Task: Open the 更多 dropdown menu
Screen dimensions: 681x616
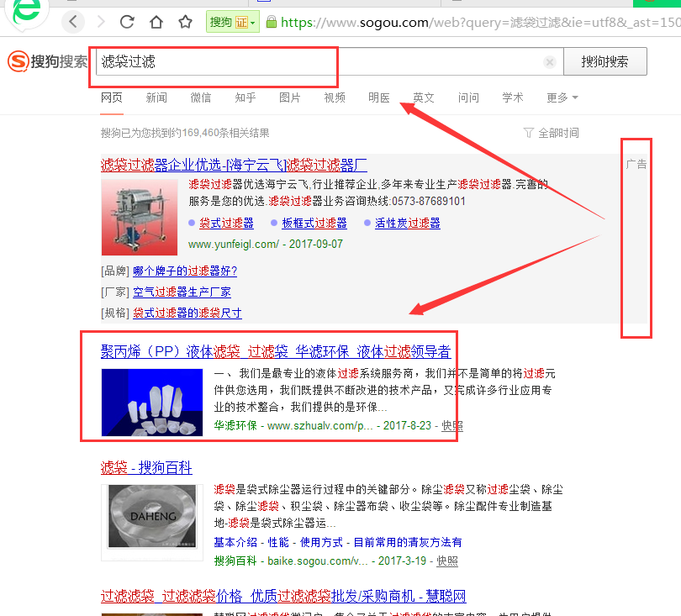Action: pos(562,97)
